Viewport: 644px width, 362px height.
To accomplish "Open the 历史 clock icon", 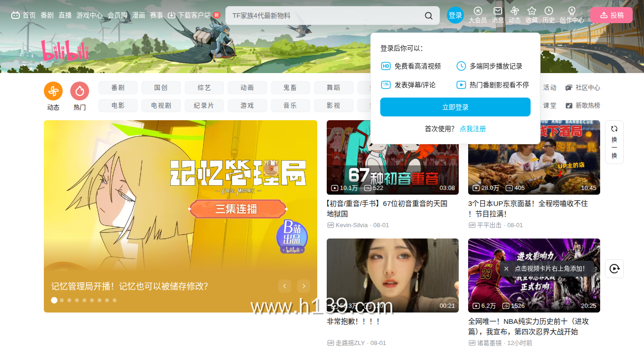I will coord(549,15).
